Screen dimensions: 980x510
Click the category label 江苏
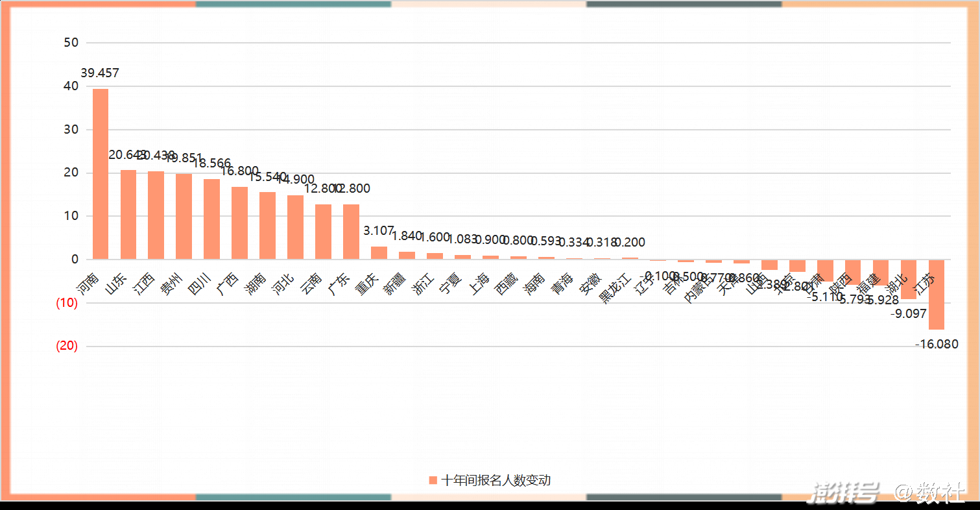tap(923, 285)
